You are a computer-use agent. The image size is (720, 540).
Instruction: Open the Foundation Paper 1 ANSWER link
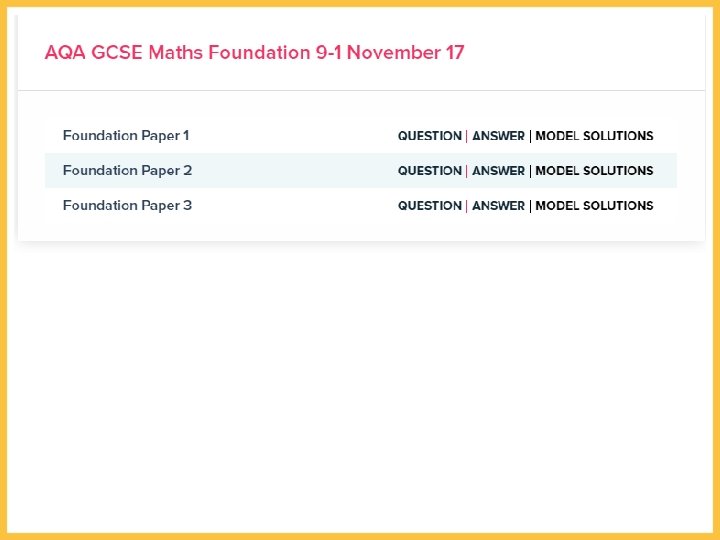[498, 136]
